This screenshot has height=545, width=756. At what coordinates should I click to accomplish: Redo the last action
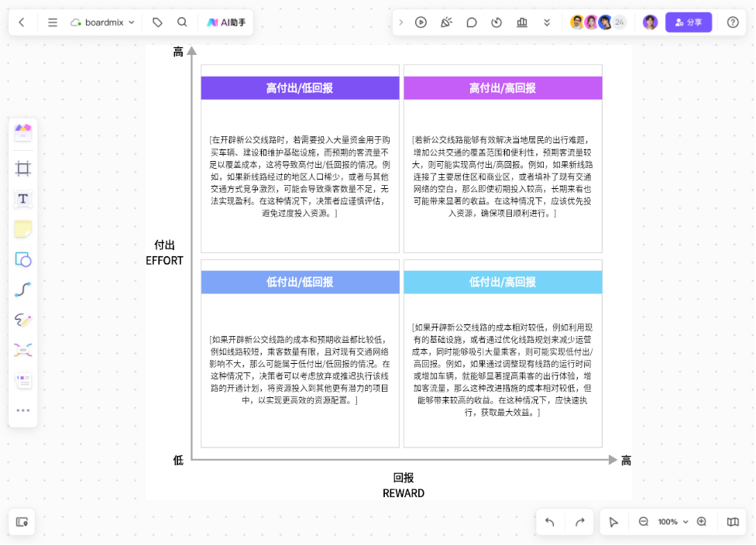tap(580, 522)
